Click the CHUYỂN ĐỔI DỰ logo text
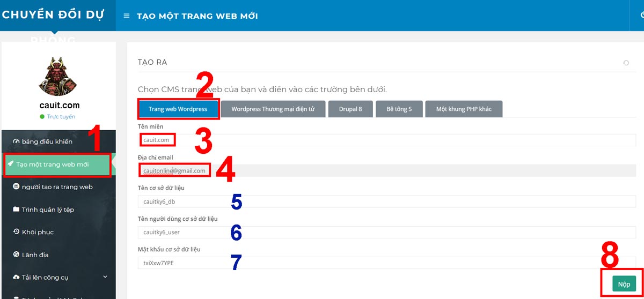 pos(53,15)
